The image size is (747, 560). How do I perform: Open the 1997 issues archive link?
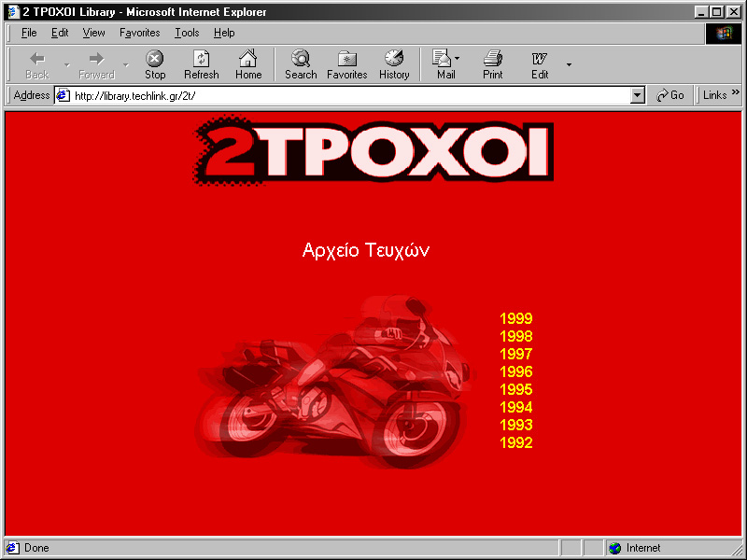[x=516, y=354]
